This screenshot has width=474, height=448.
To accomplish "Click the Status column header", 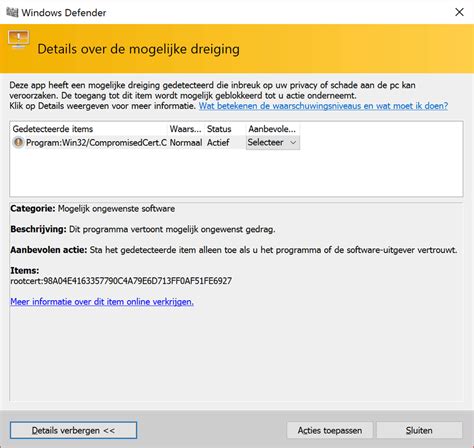I will click(x=225, y=129).
